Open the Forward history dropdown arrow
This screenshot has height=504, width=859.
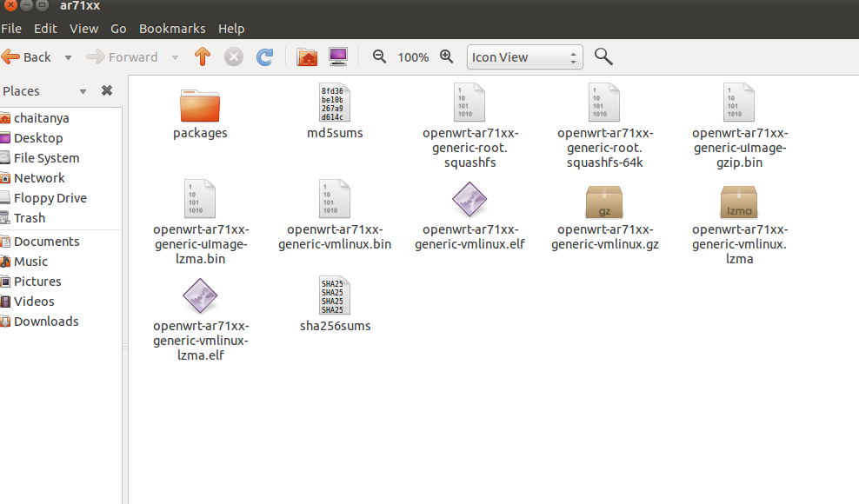(175, 57)
